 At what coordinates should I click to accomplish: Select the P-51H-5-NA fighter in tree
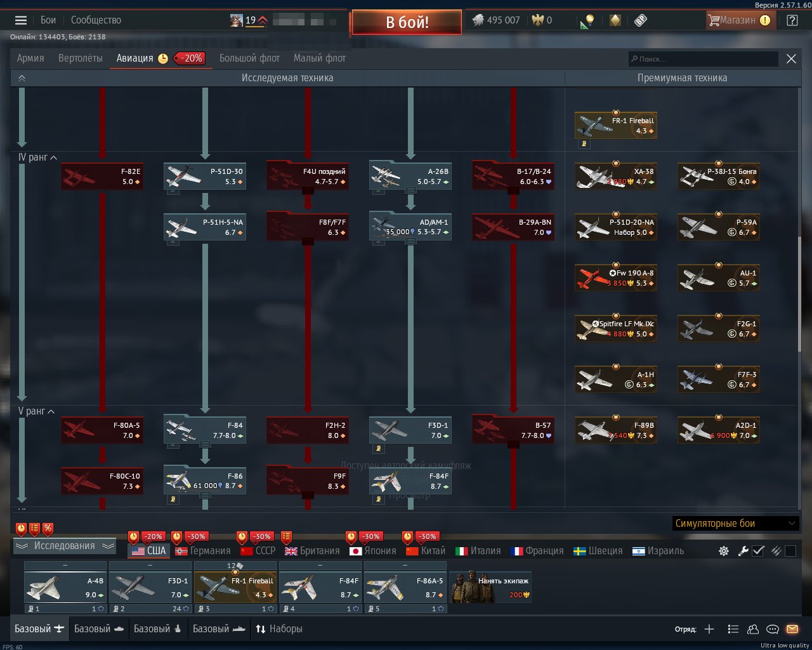tap(205, 227)
